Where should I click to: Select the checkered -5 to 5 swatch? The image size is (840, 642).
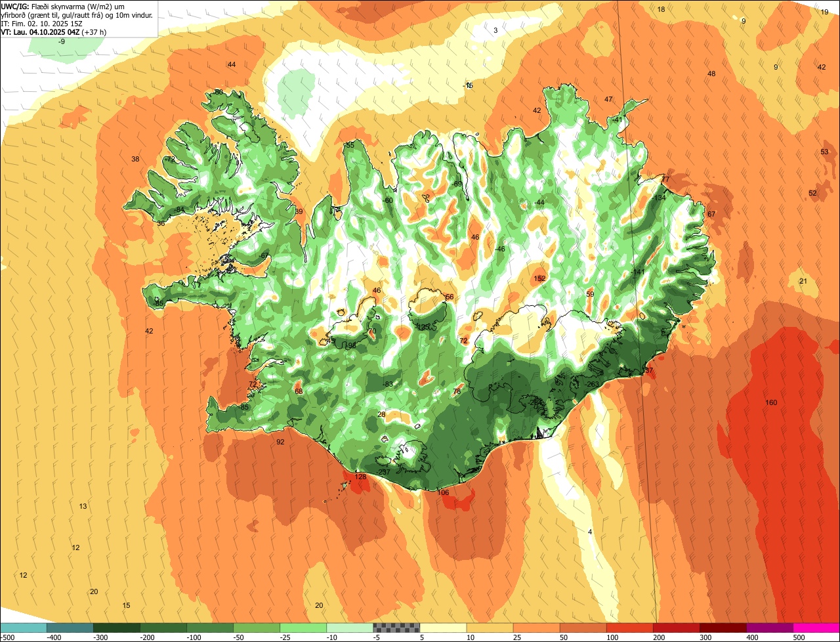tap(396, 628)
